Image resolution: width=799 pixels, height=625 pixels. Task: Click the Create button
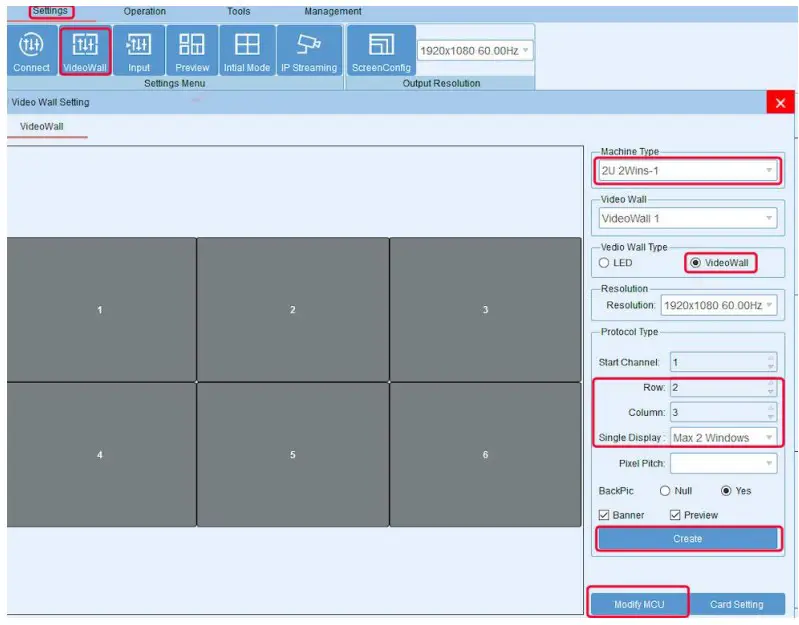pyautogui.click(x=687, y=538)
